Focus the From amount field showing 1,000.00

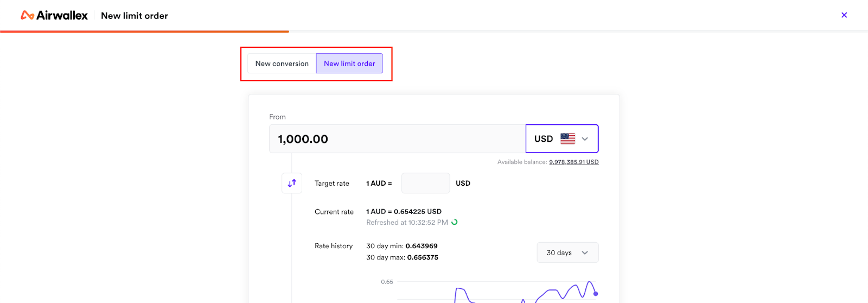[x=397, y=139]
